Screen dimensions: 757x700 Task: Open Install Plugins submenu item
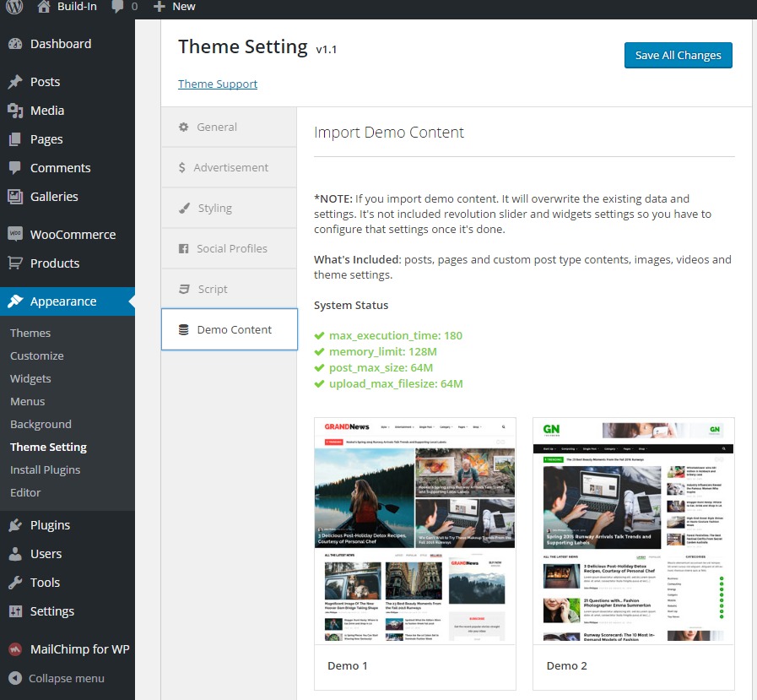[46, 470]
